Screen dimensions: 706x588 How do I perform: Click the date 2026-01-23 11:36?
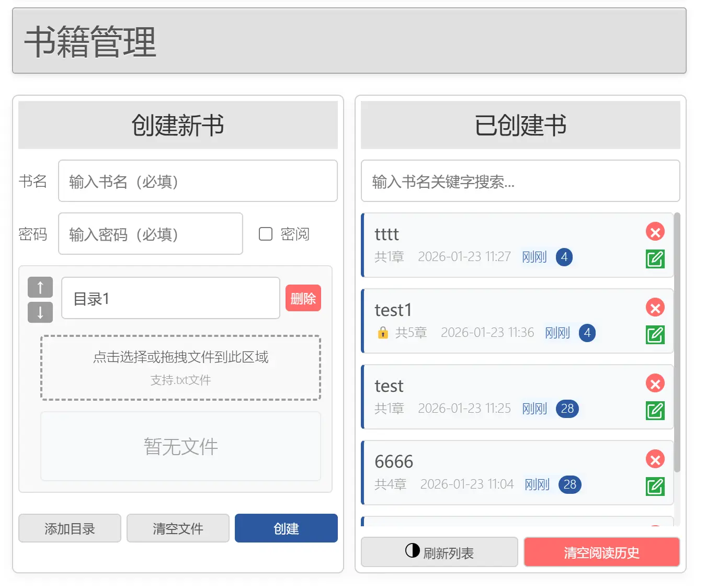coord(487,333)
